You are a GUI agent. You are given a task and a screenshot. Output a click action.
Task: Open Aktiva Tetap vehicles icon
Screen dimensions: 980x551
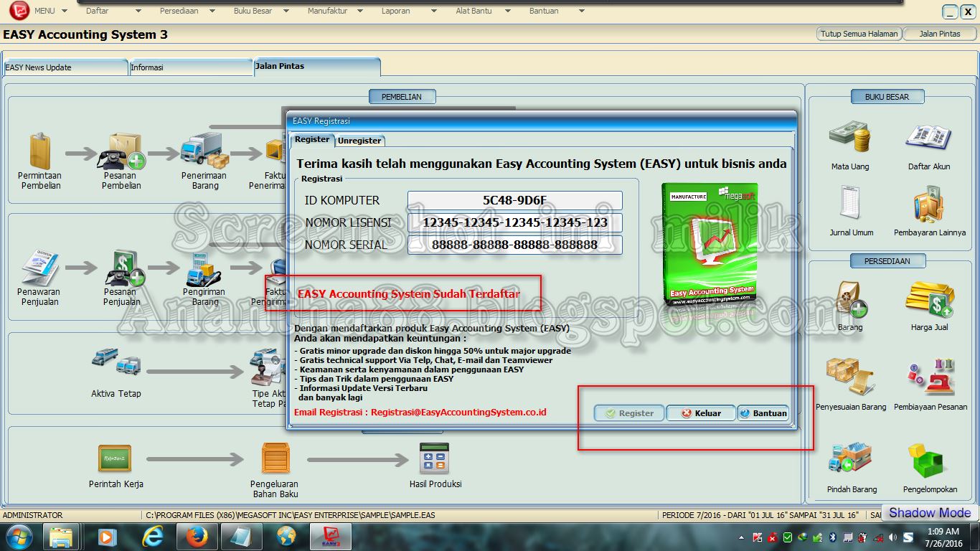(116, 363)
